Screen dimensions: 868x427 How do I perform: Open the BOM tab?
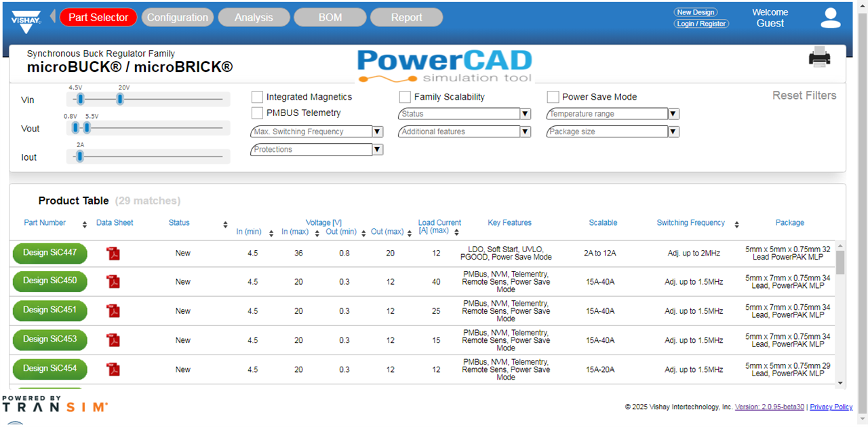pos(330,18)
